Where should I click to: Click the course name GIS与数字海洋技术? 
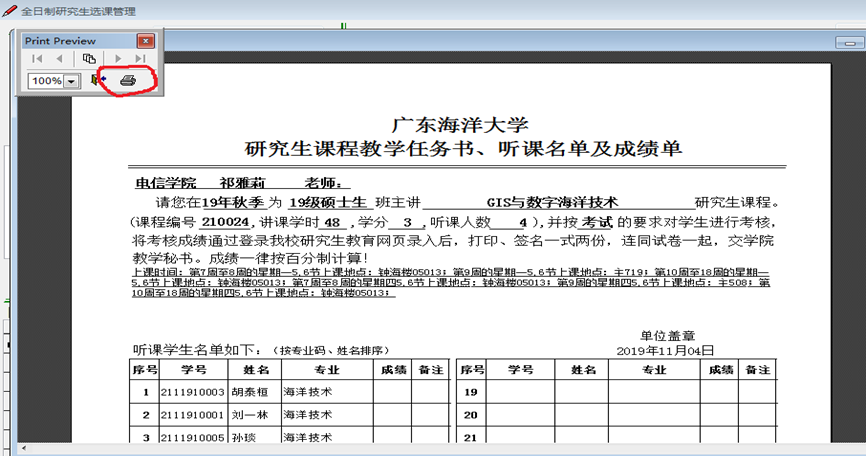click(560, 201)
